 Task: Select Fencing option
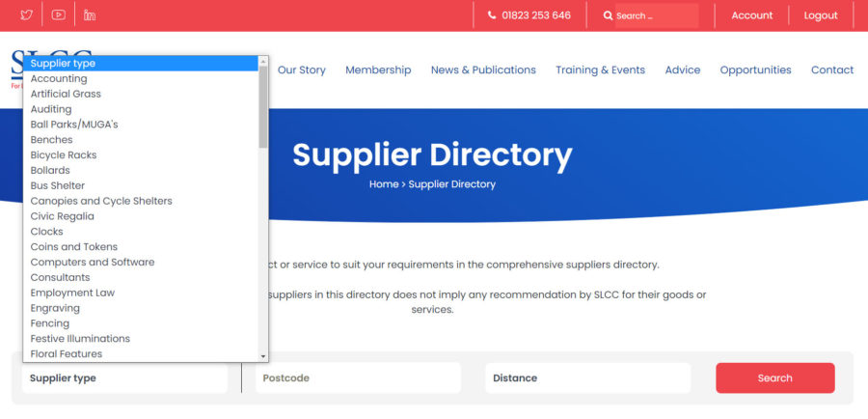[x=141, y=323]
